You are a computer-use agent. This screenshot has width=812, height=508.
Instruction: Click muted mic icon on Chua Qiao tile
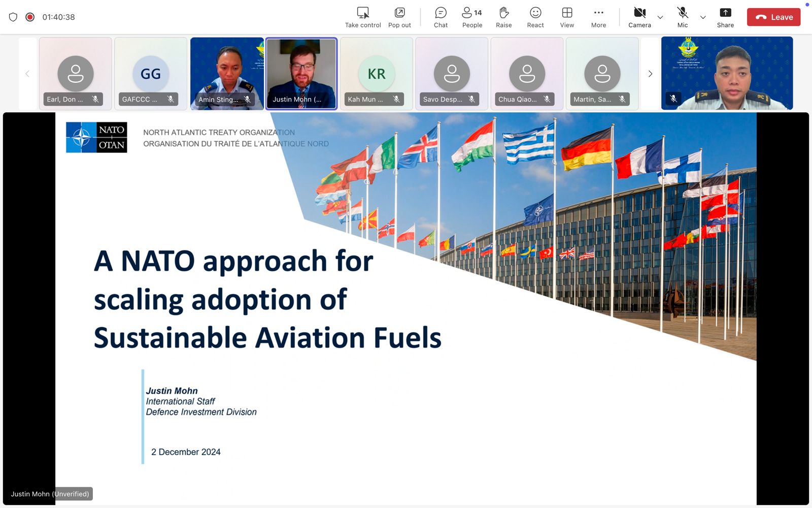547,99
